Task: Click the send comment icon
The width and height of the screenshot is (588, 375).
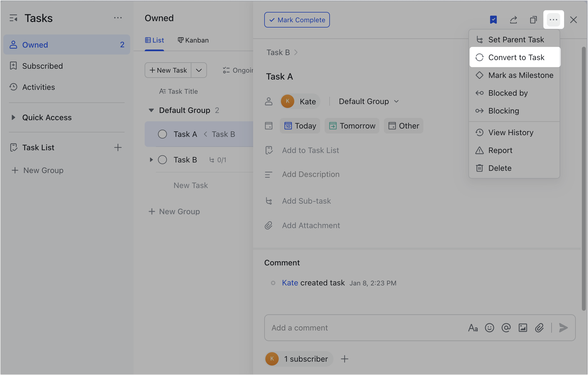Action: 563,328
